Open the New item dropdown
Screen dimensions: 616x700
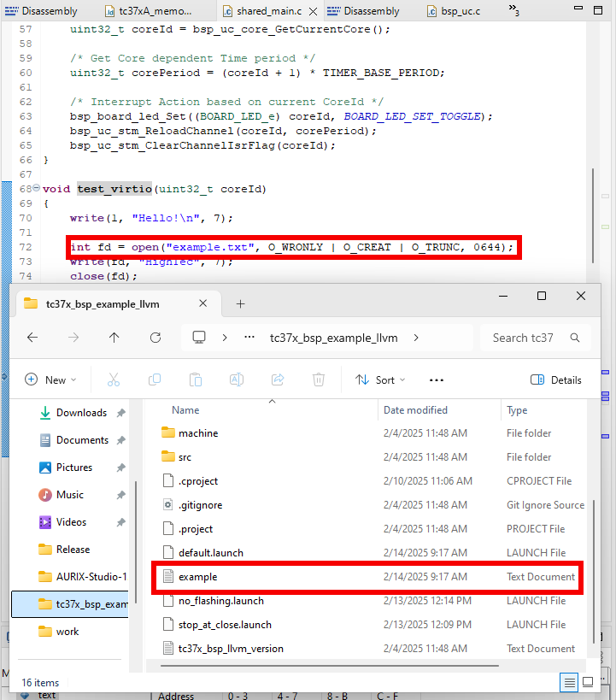point(50,379)
